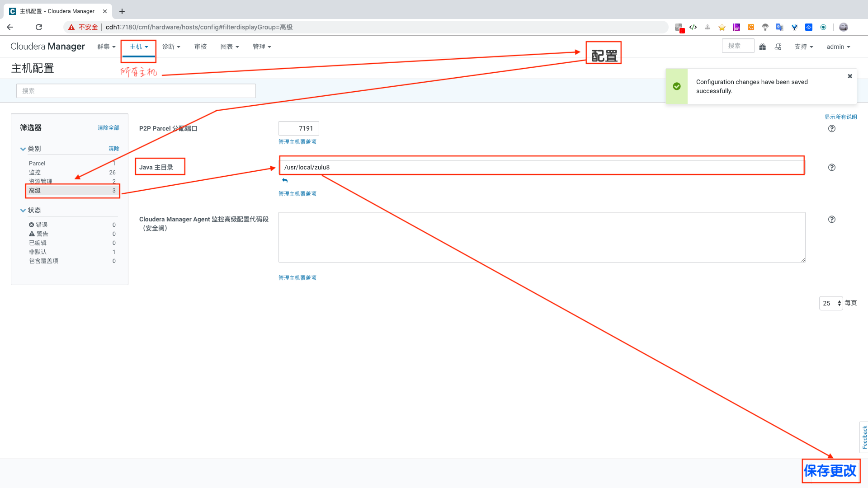The height and width of the screenshot is (488, 868).
Task: Click 显示所有说明 link
Action: pos(840,117)
